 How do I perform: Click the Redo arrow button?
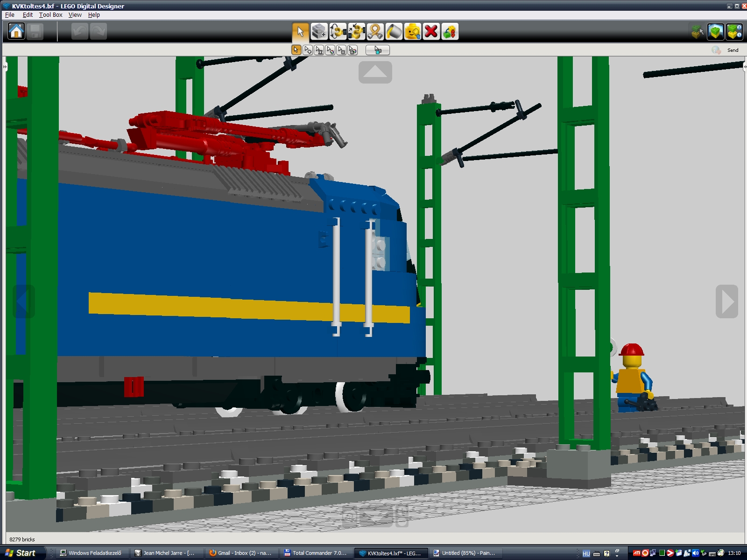pyautogui.click(x=99, y=31)
